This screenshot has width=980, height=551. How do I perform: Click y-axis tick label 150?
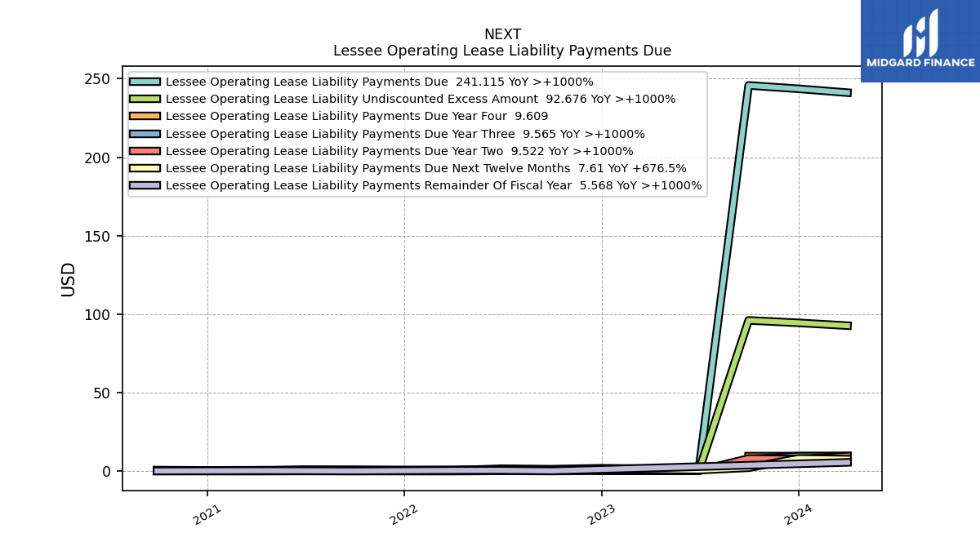[98, 236]
